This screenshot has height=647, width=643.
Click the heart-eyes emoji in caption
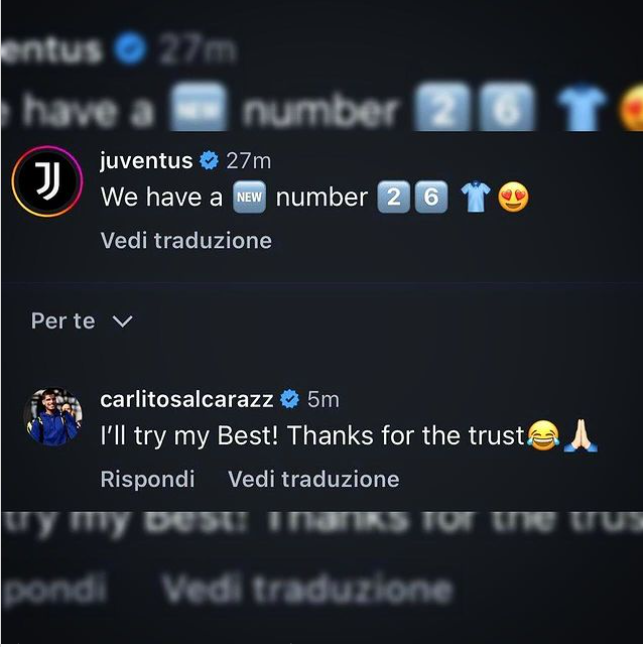click(x=513, y=197)
